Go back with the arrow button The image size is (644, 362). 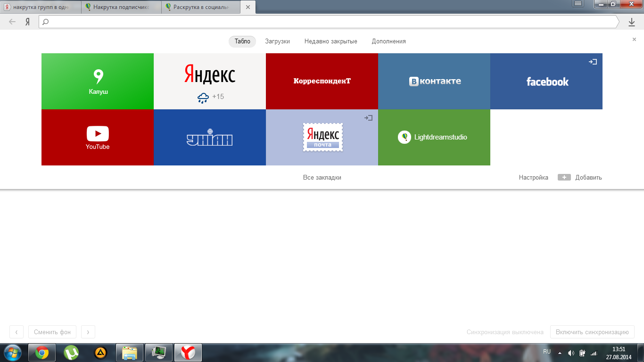pos(12,22)
